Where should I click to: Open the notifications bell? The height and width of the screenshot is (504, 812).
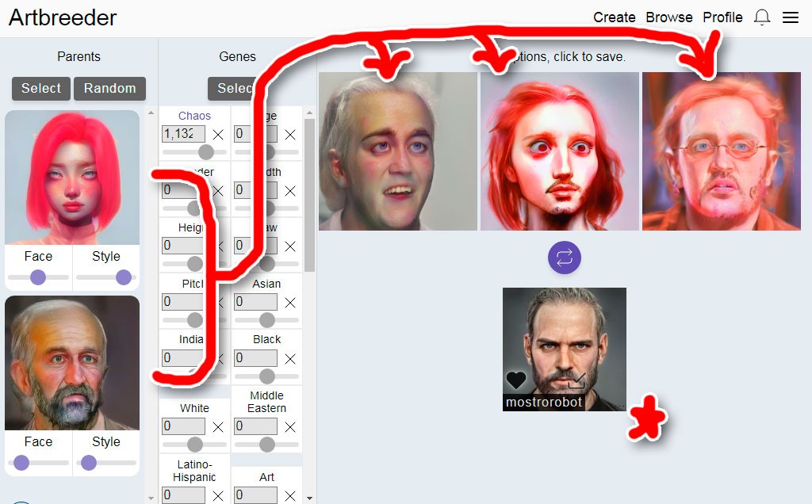762,17
